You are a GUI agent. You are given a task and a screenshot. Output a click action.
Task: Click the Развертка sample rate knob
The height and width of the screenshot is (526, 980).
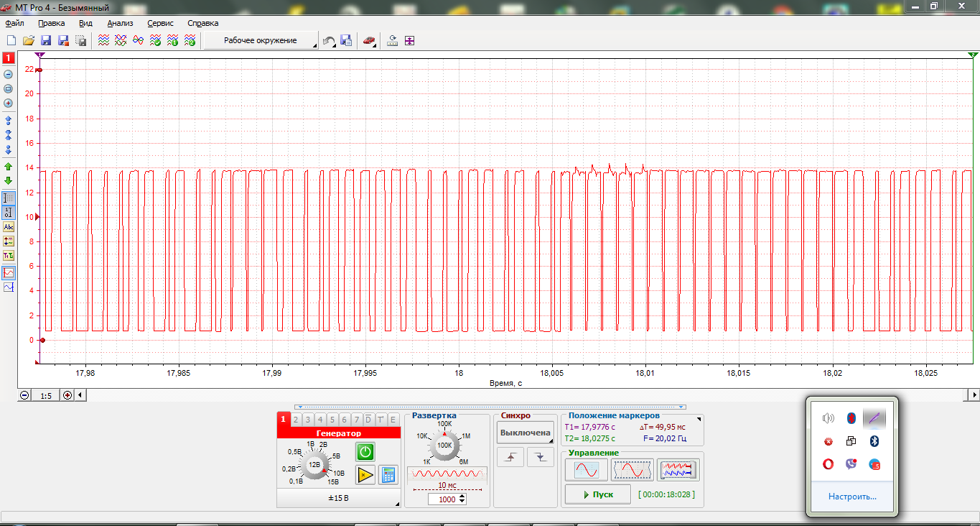pos(445,446)
